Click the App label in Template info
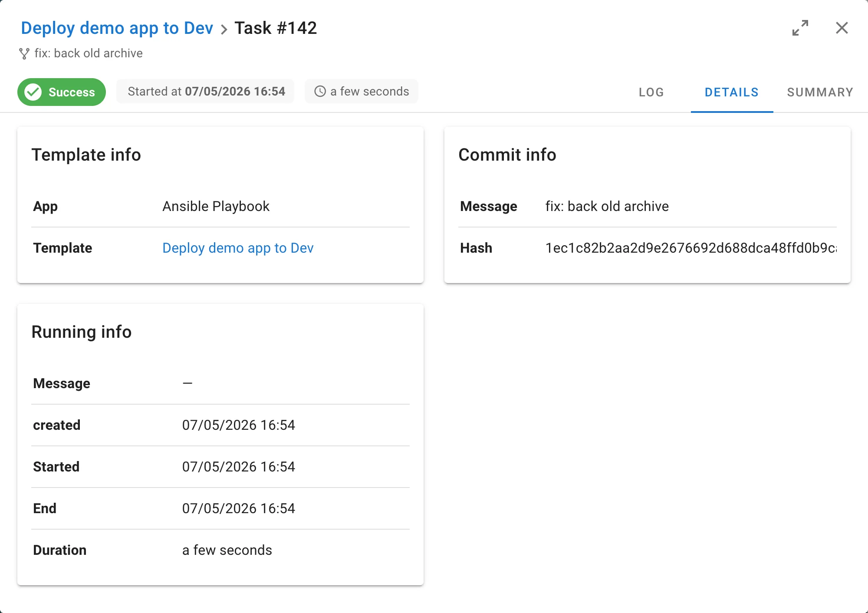This screenshot has height=613, width=868. click(x=46, y=207)
